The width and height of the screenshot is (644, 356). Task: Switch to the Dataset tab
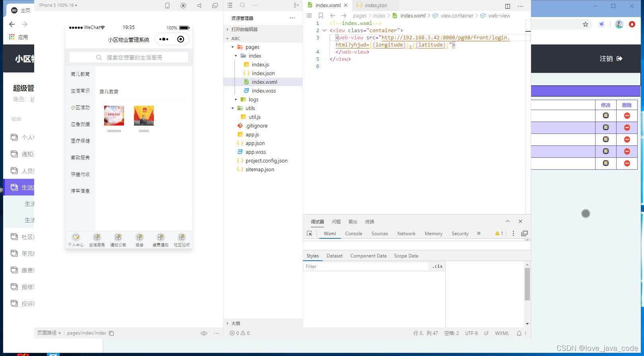click(334, 256)
